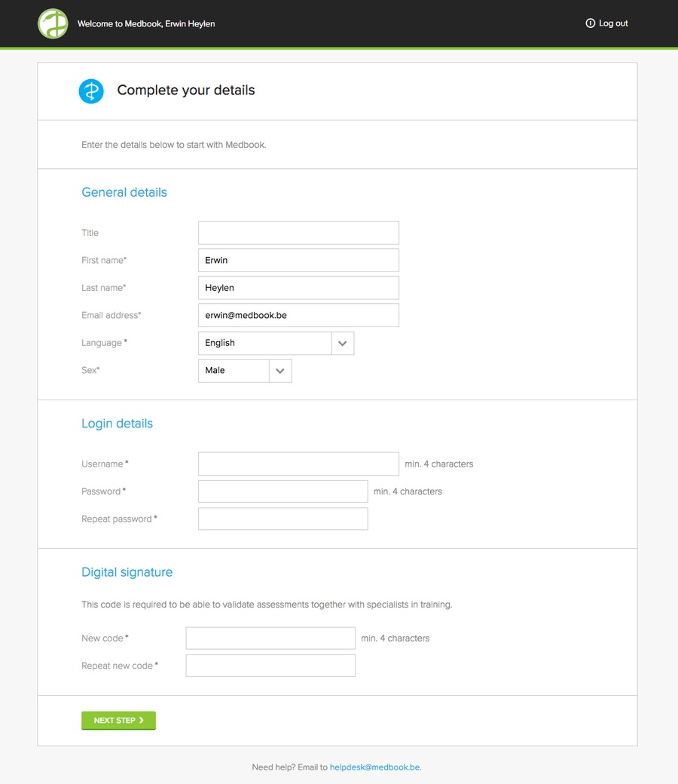Viewport: 678px width, 784px height.
Task: Click the Username input field
Action: point(298,464)
